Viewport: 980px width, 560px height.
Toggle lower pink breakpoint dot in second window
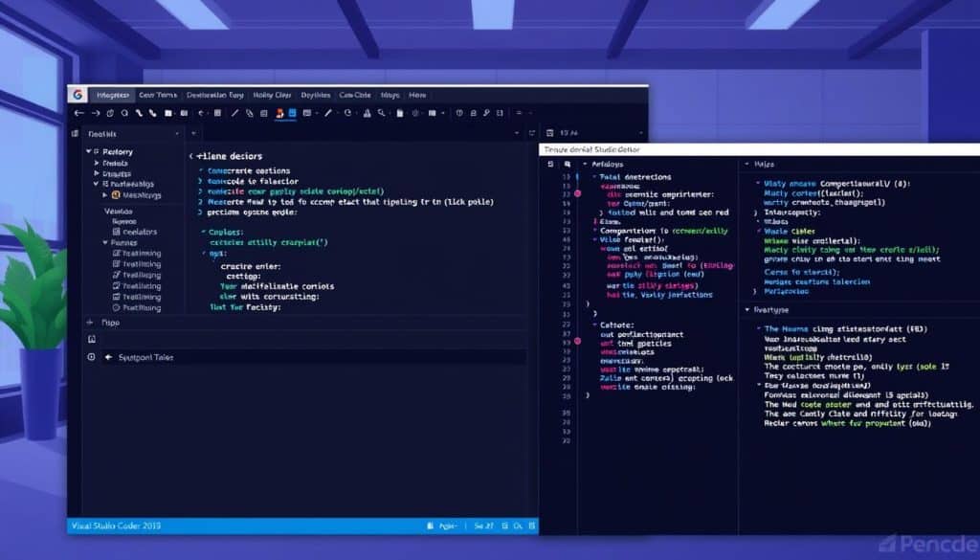click(577, 341)
